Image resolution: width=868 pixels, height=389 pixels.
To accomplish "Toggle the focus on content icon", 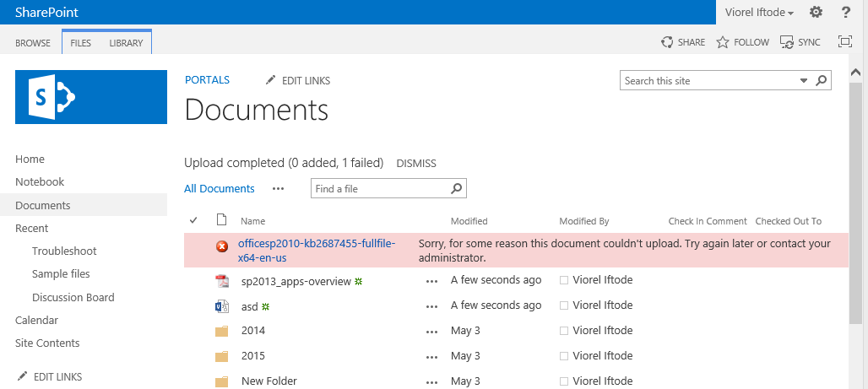I will (844, 41).
